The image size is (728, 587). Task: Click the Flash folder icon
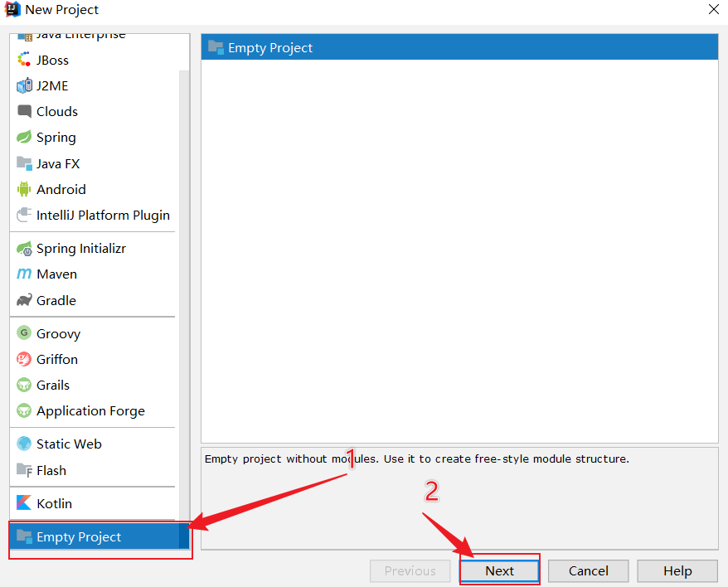tap(24, 470)
